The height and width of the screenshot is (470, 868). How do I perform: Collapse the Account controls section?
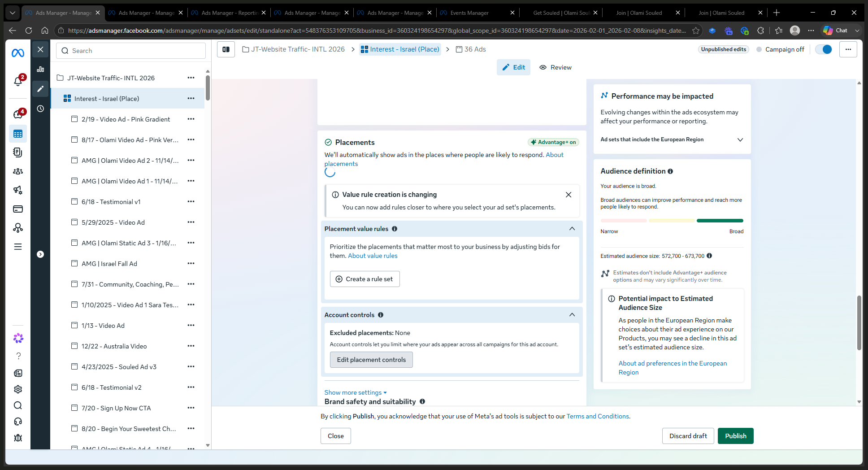[572, 315]
